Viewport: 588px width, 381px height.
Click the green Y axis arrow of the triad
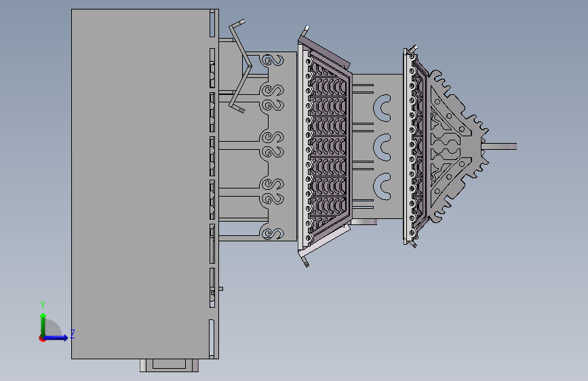(43, 324)
